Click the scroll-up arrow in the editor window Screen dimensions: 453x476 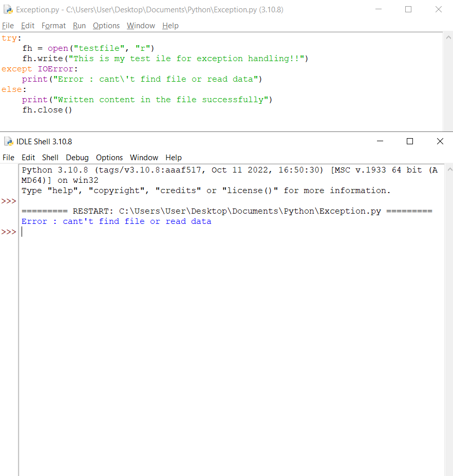[x=449, y=36]
